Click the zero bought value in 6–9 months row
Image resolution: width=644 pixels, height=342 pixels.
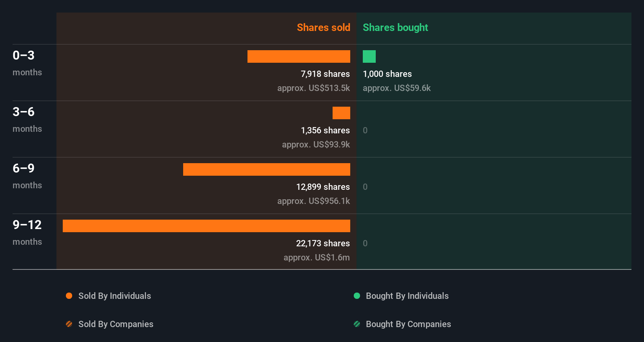click(x=365, y=187)
